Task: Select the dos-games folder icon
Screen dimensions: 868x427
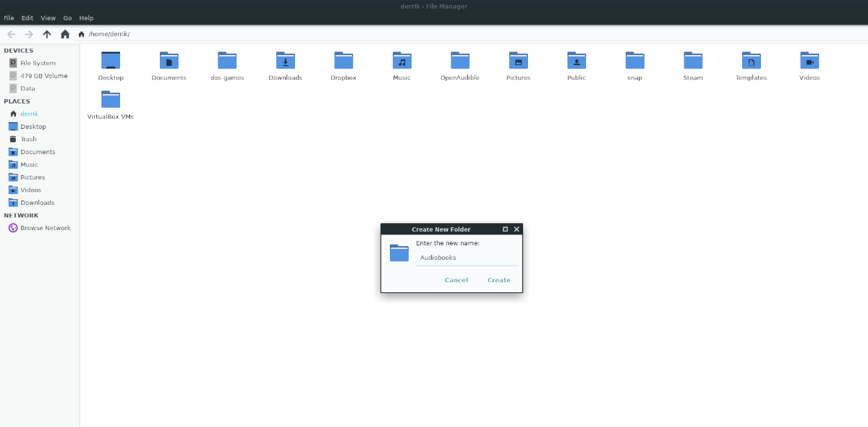Action: click(x=227, y=60)
